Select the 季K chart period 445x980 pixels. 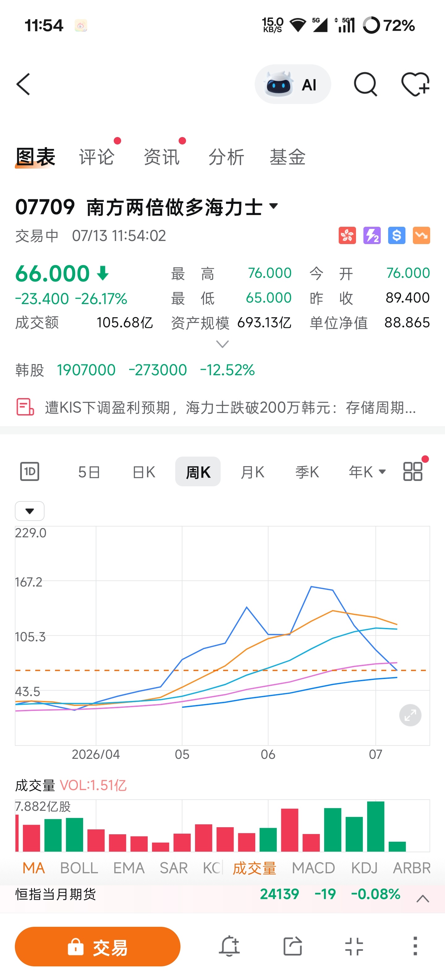click(307, 472)
